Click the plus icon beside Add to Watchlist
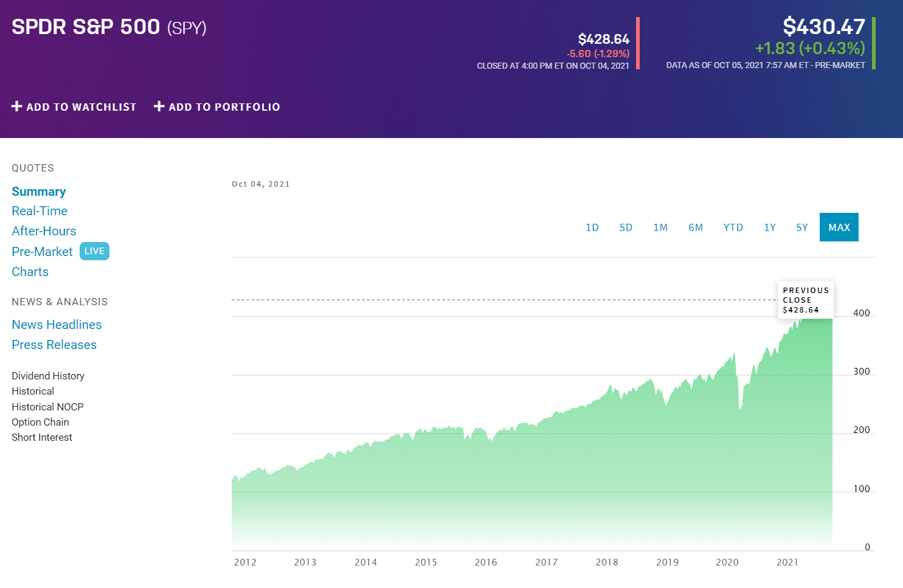The width and height of the screenshot is (903, 588). pos(17,106)
